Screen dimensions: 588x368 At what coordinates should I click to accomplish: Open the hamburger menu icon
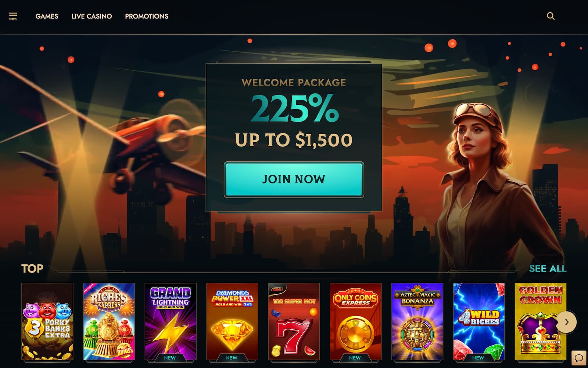click(x=13, y=16)
